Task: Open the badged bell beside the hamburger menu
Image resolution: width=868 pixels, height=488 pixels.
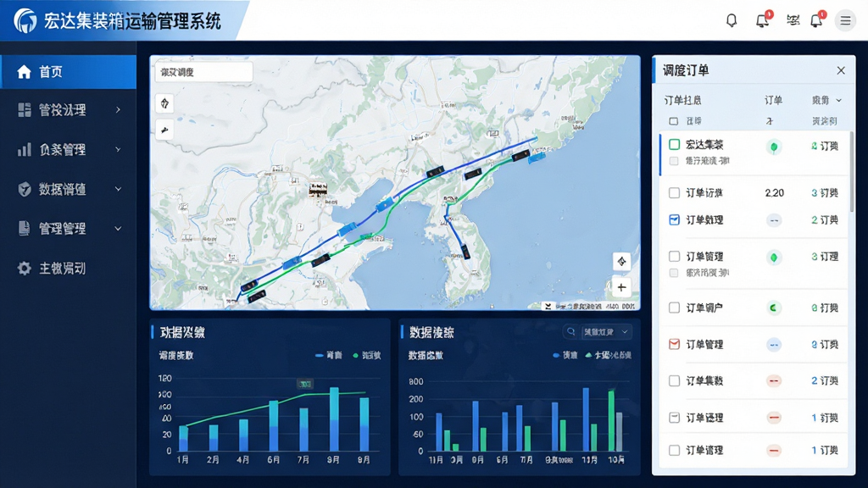Action: [x=817, y=20]
